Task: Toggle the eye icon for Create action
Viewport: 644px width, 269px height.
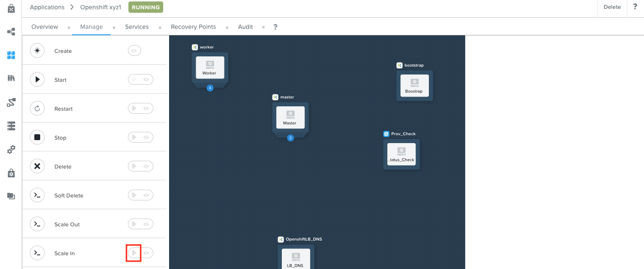Action: [136, 51]
